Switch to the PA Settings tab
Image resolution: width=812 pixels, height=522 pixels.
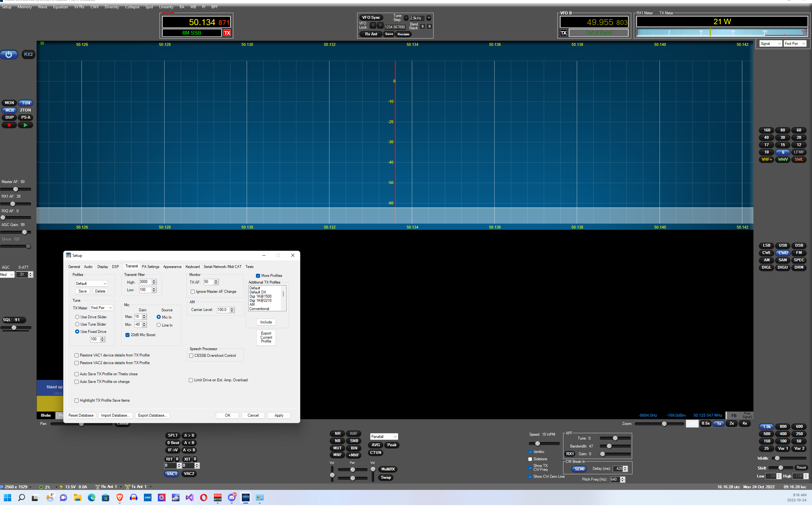(x=151, y=267)
